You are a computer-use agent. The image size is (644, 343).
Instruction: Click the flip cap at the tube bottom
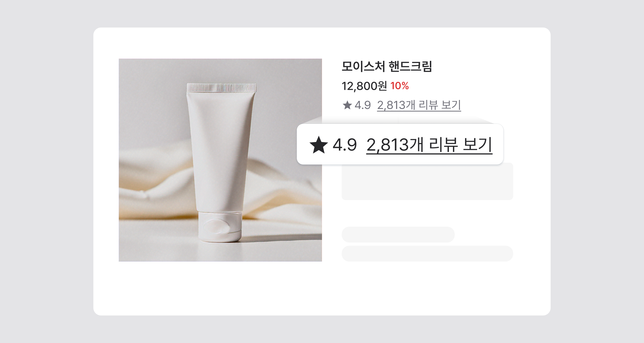[x=220, y=227]
